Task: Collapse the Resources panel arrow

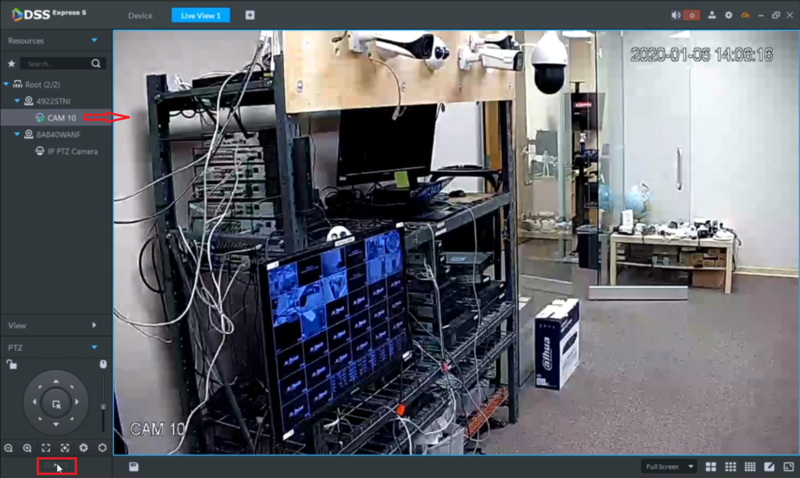Action: (94, 40)
